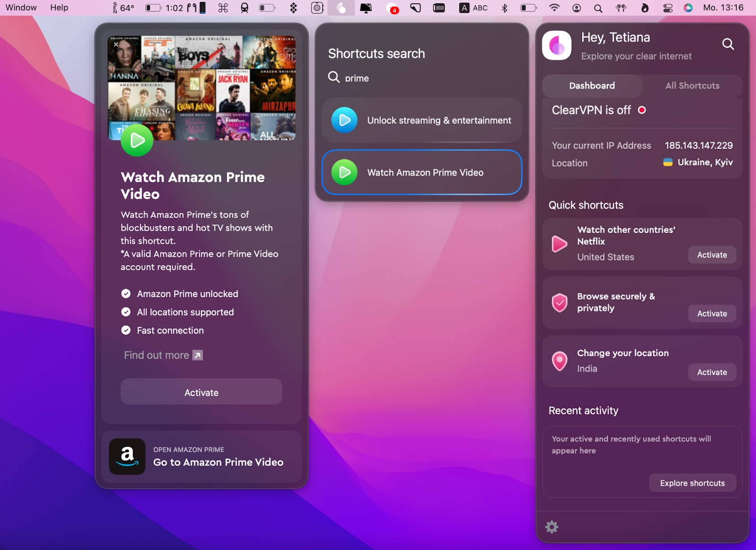Open the Help menu
The height and width of the screenshot is (550, 756).
coord(59,8)
